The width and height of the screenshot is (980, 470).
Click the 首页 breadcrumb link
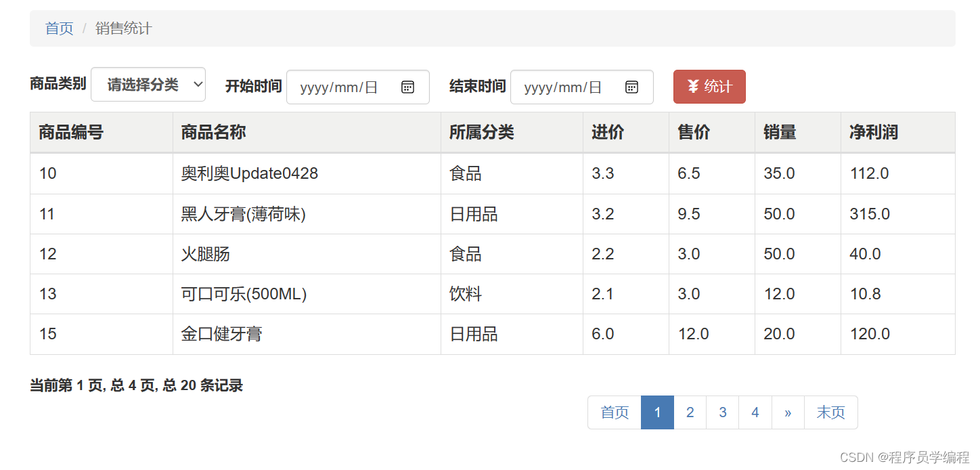click(59, 28)
